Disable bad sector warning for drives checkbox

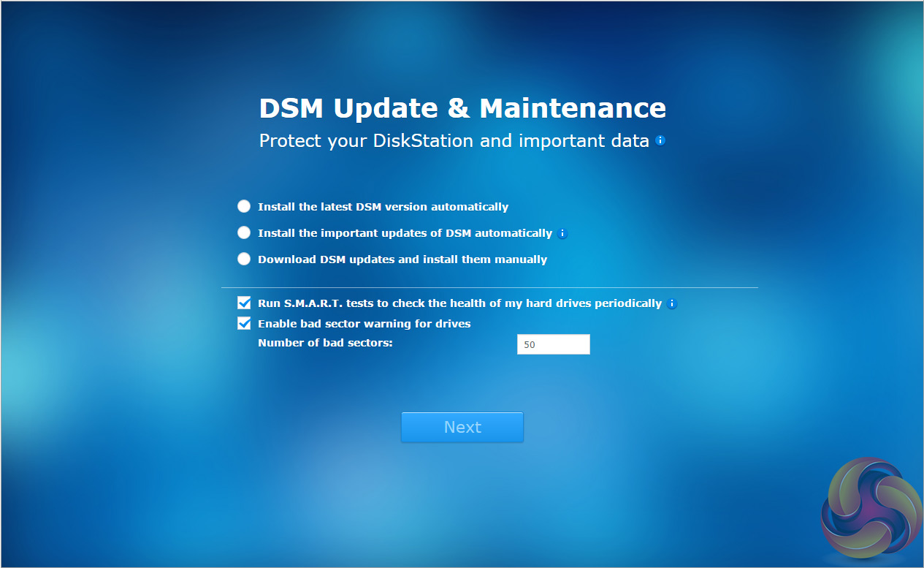(244, 323)
